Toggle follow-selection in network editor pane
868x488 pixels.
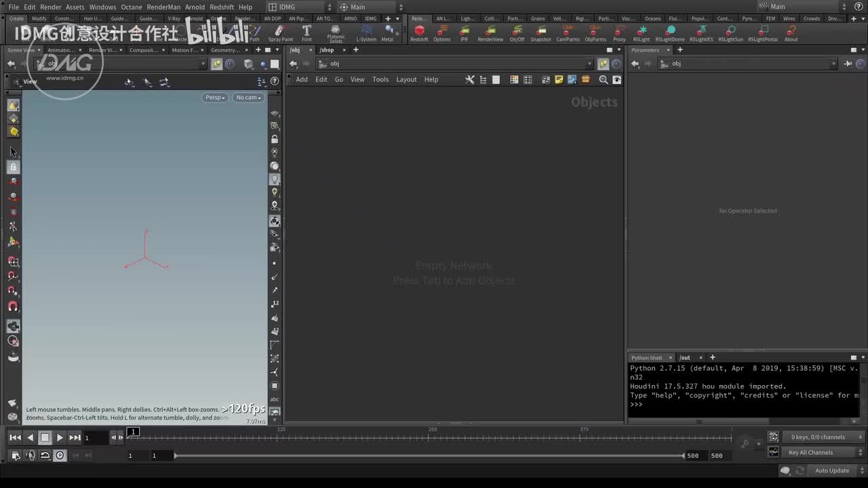603,64
